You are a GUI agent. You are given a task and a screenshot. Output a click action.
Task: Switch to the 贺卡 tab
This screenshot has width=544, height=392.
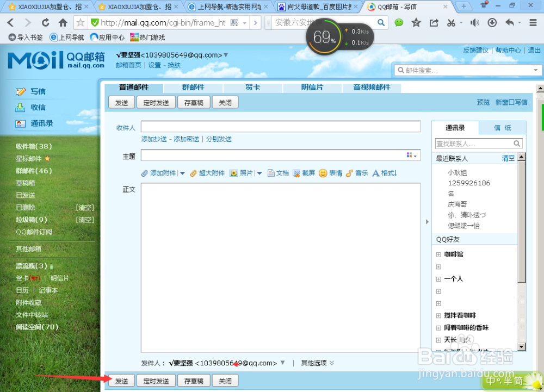253,88
